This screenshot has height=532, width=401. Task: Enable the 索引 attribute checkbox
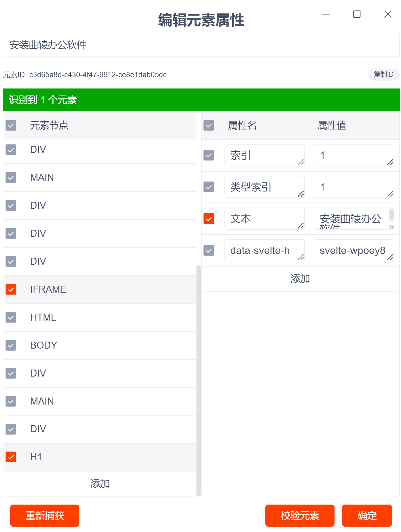[209, 155]
